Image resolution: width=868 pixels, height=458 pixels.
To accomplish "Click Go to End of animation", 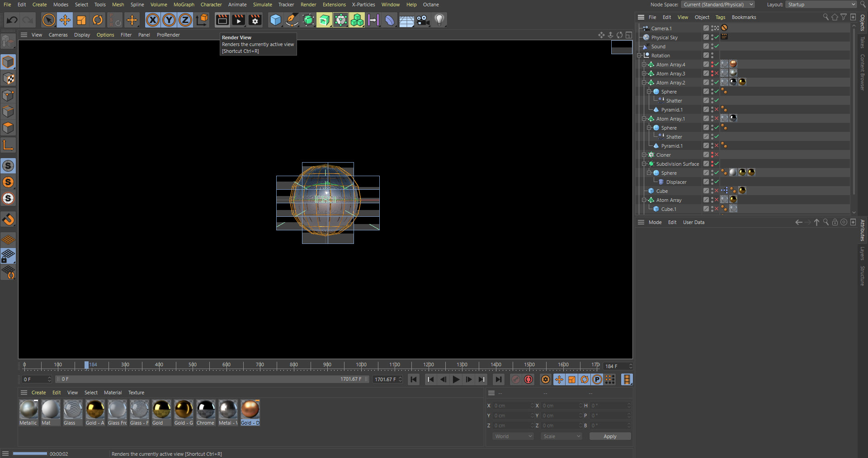I will click(498, 379).
